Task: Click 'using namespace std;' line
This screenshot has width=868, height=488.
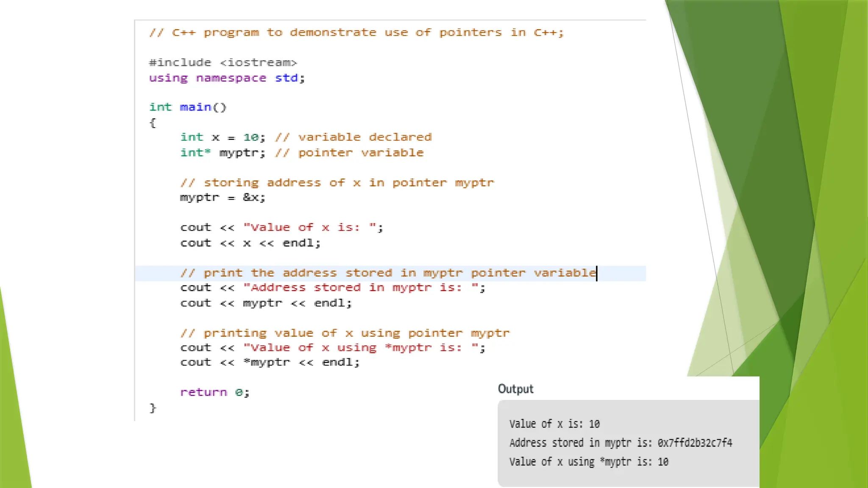Action: 227,78
